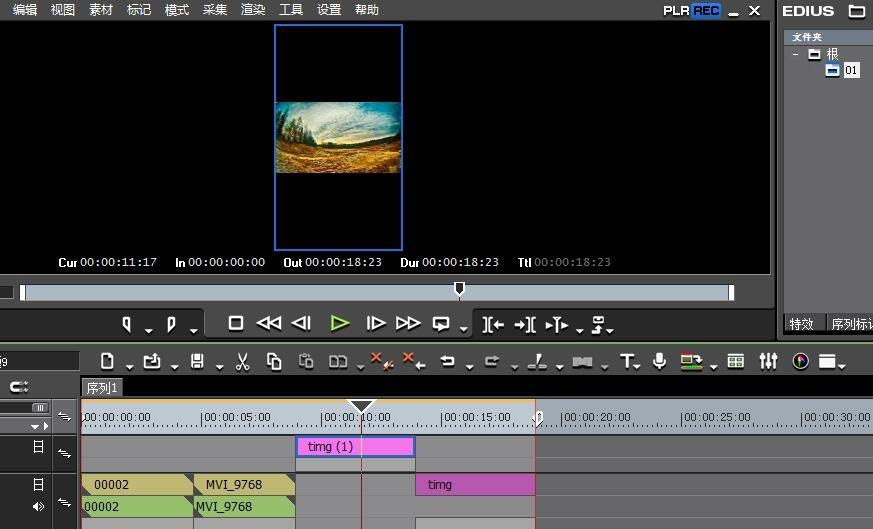
Task: Open the Redo history dropdown arrow
Action: click(x=514, y=367)
